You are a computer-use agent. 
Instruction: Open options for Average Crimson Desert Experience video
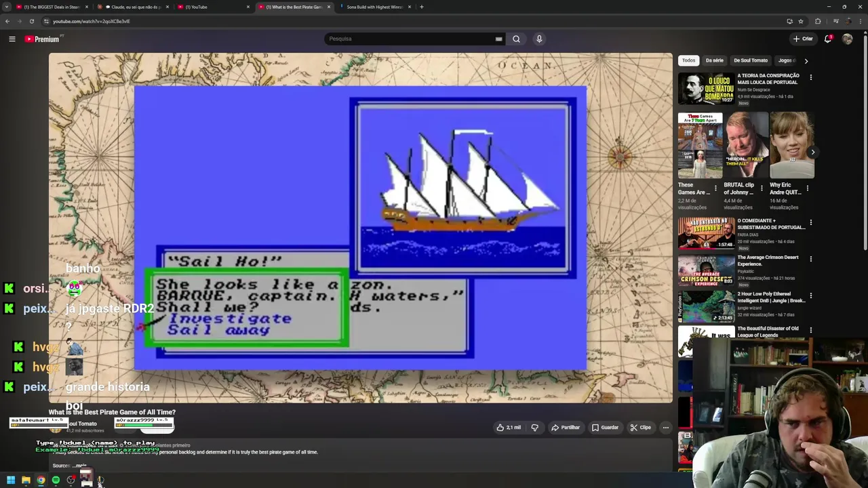[810, 259]
